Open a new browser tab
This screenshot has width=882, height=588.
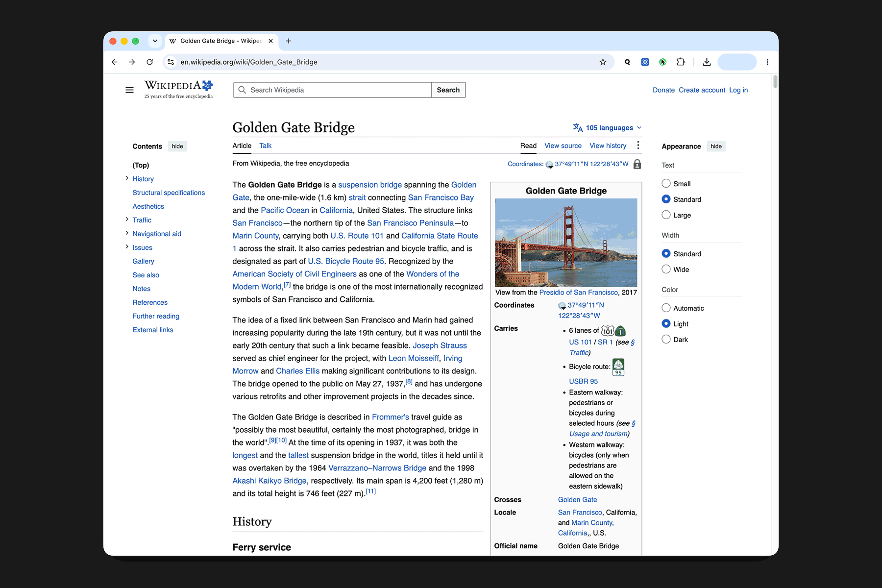click(x=288, y=41)
